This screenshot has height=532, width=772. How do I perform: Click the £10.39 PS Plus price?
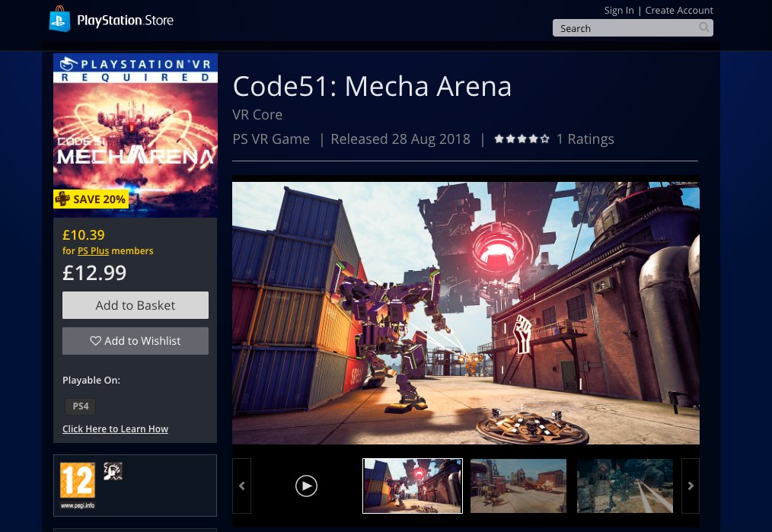point(84,234)
